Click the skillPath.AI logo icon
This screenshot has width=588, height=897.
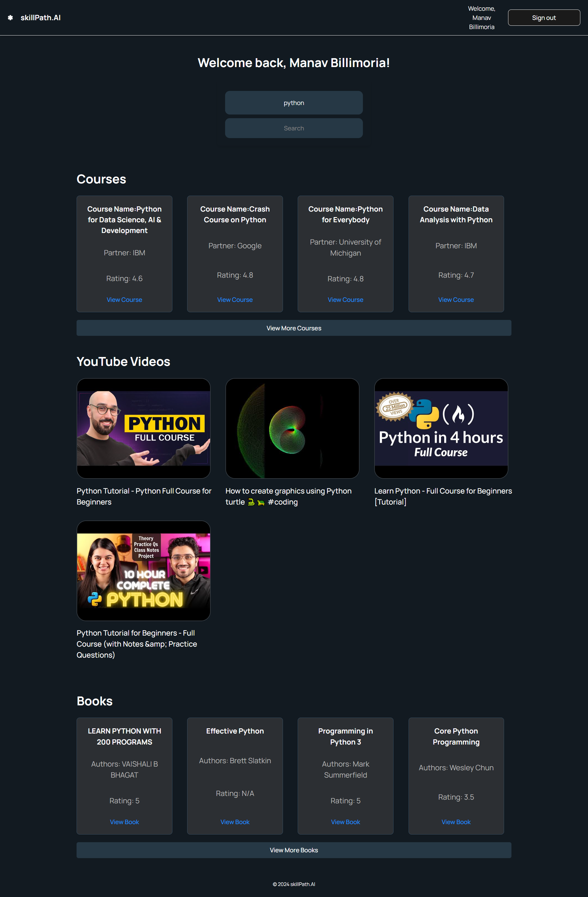pos(10,18)
